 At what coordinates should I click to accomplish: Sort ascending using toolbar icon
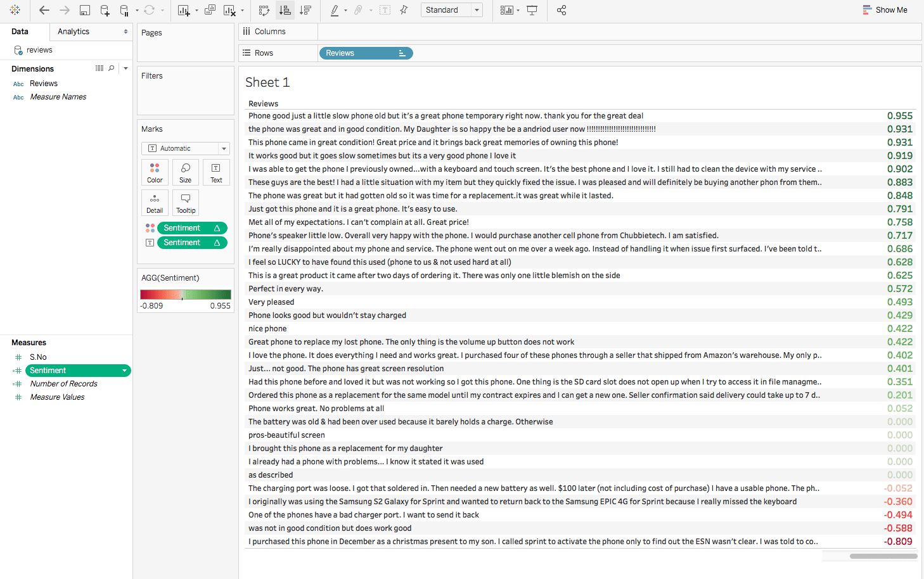[285, 10]
